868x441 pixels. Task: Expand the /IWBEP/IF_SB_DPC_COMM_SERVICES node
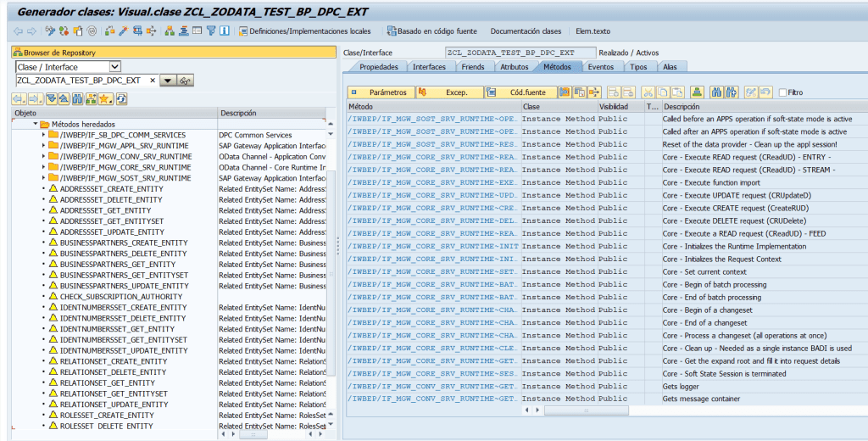click(44, 135)
